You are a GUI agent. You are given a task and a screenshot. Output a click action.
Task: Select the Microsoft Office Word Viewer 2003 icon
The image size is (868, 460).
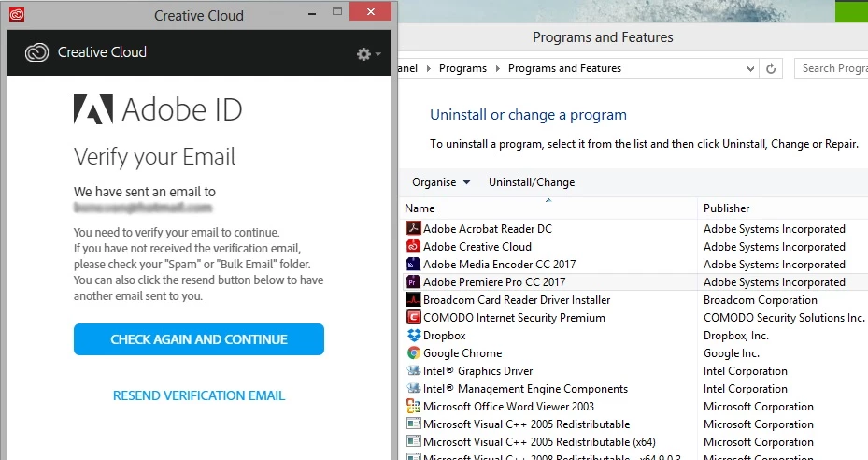click(x=414, y=406)
